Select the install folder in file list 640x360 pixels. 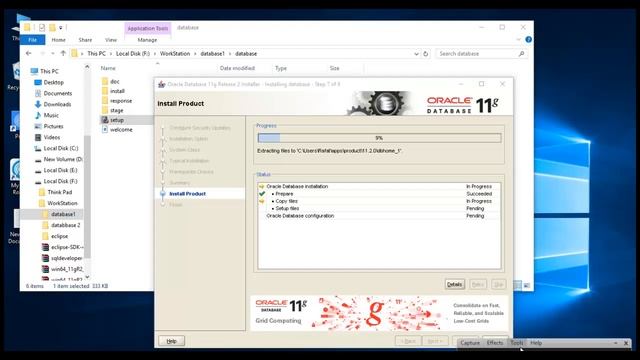click(117, 91)
